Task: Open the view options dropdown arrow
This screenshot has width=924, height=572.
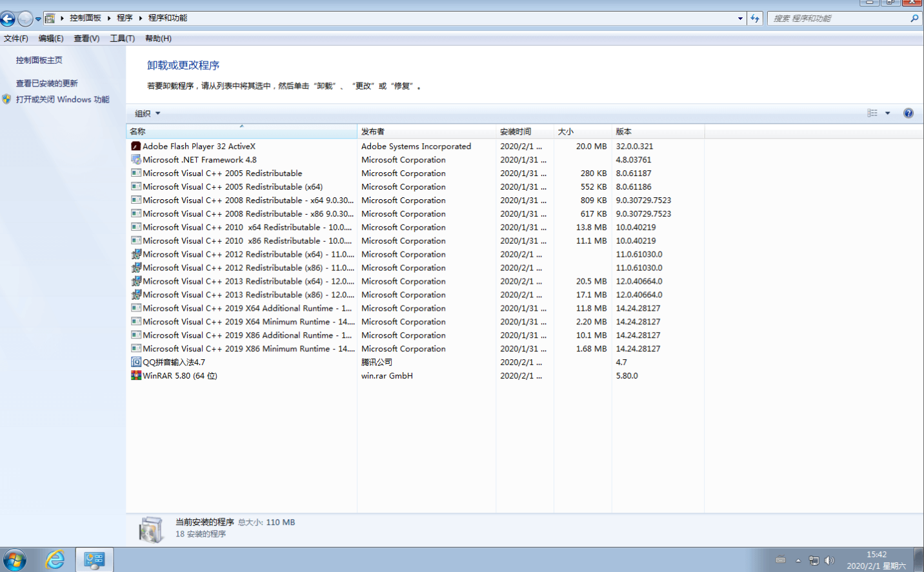Action: coord(888,113)
